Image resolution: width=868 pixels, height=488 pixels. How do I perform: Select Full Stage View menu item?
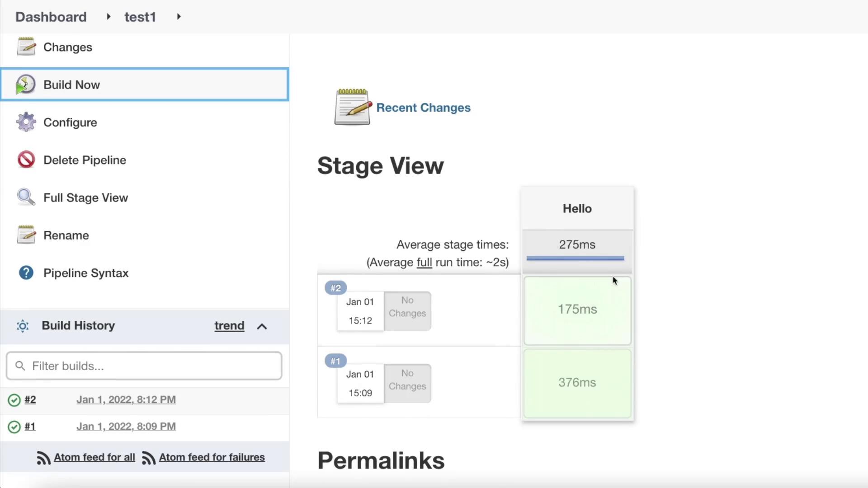85,197
